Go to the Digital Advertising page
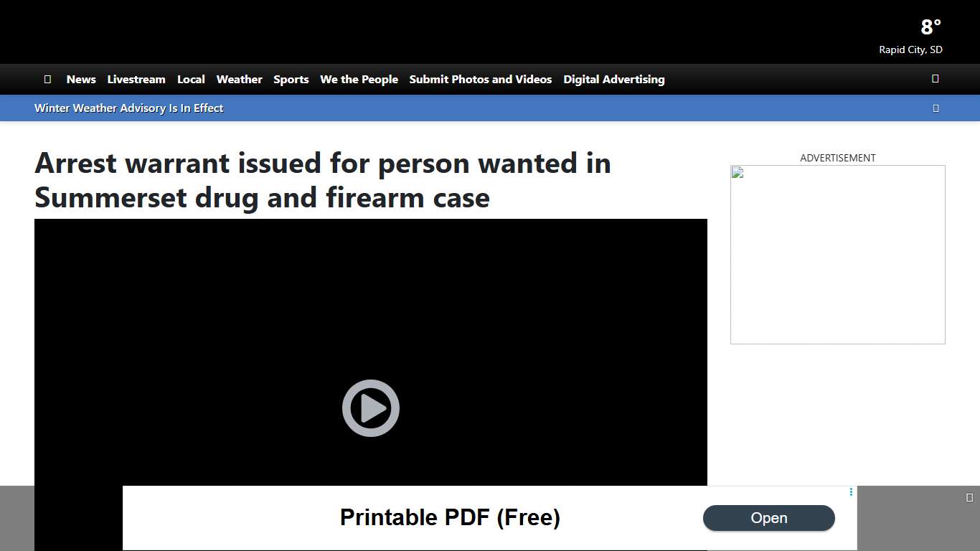This screenshot has width=980, height=551. click(613, 79)
